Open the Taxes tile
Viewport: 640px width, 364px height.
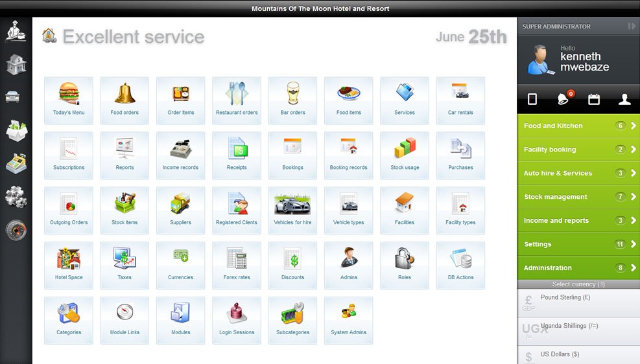[124, 266]
